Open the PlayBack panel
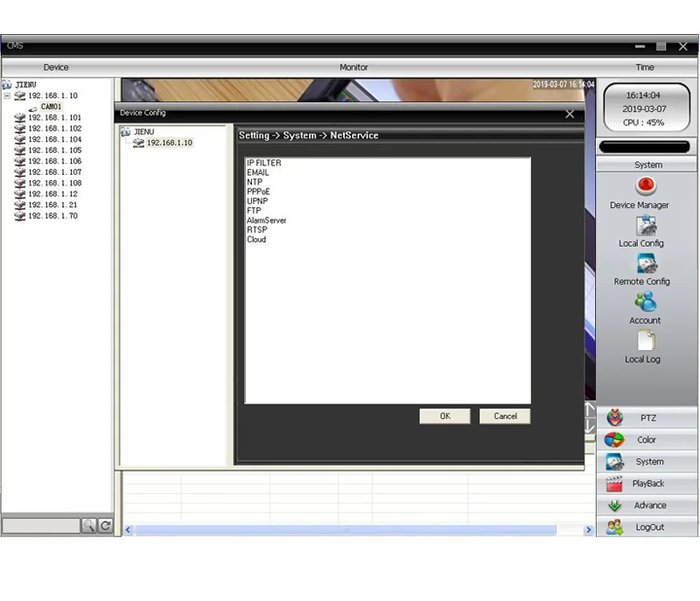This screenshot has width=700, height=601. coord(647,483)
